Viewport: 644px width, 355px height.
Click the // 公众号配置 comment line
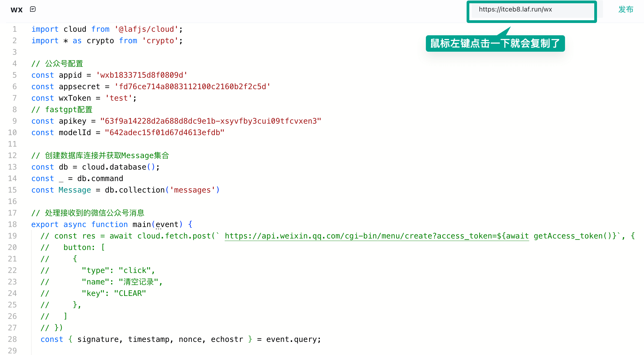click(57, 64)
